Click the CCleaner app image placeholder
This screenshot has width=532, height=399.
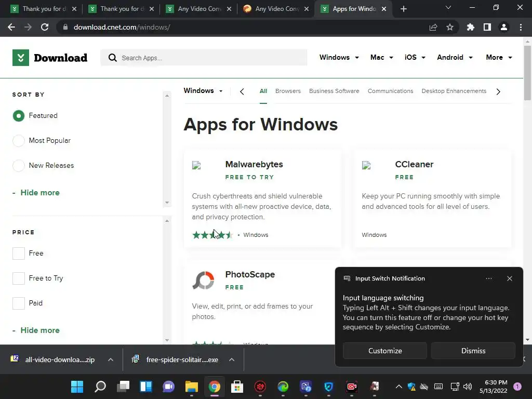click(x=366, y=166)
